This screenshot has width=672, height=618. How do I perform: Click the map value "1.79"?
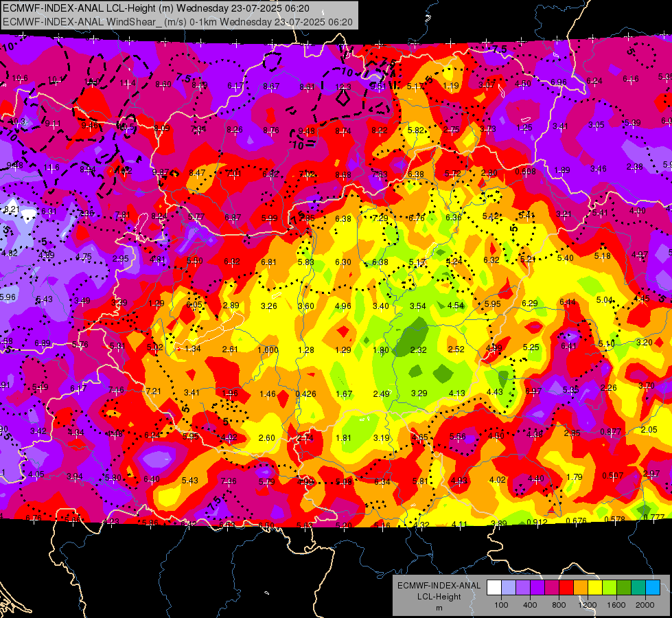pyautogui.click(x=575, y=477)
